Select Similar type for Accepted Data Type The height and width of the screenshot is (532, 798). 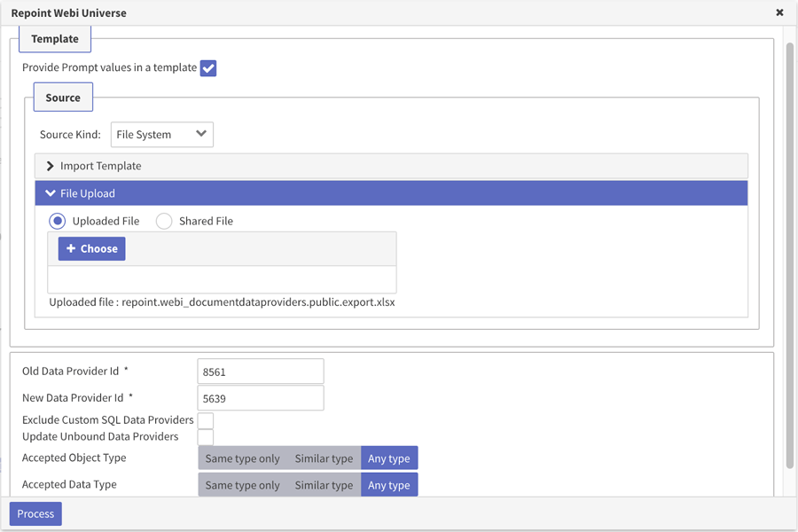tap(324, 484)
